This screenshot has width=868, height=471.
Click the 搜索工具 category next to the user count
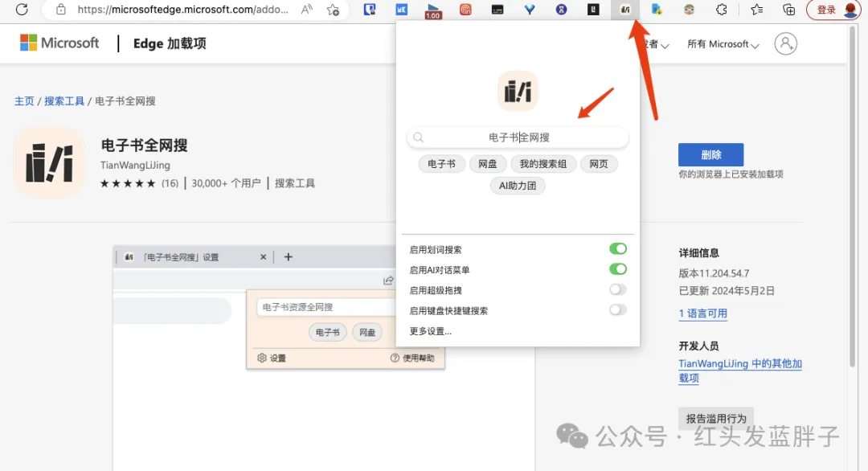click(x=294, y=183)
